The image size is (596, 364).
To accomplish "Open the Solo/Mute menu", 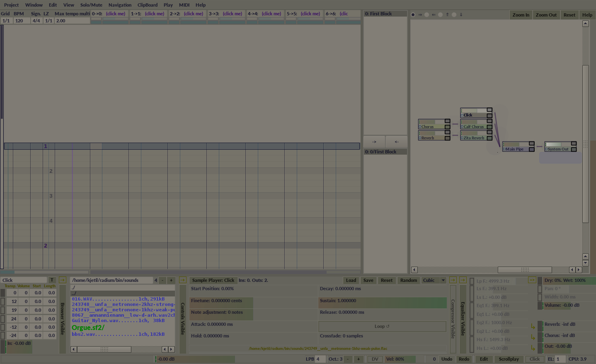I will [91, 5].
